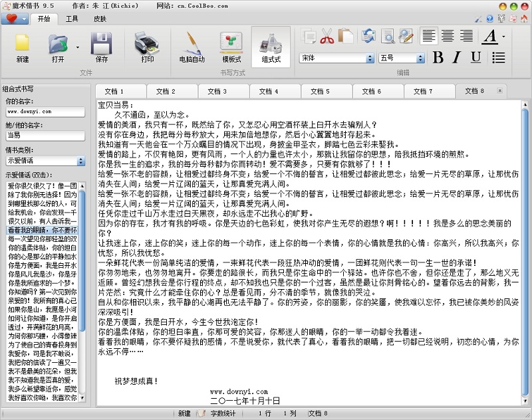Click the scissors cut icon
Image resolution: width=532 pixels, height=420 pixels.
pyautogui.click(x=327, y=37)
